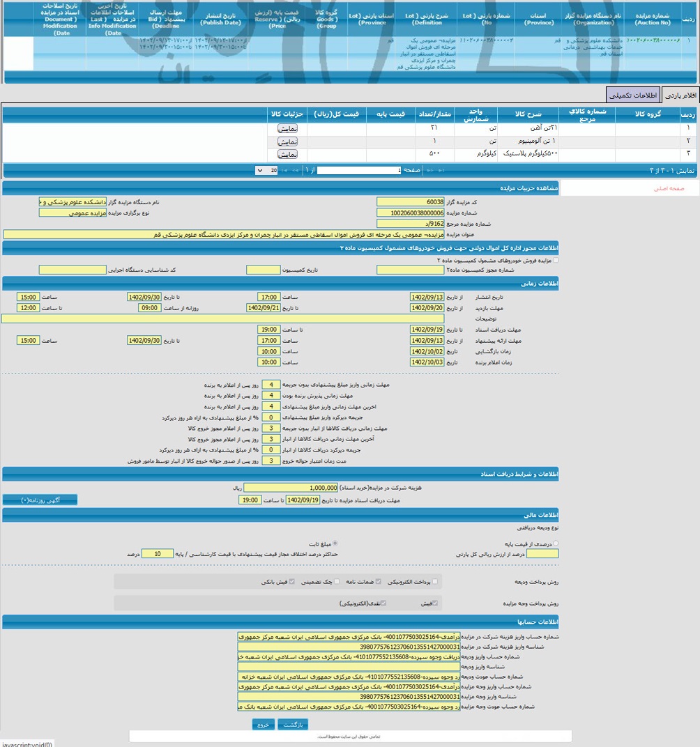This screenshot has width=700, height=747.
Task: Show details for ۱ تن آلومینیوم row
Action: click(x=288, y=141)
